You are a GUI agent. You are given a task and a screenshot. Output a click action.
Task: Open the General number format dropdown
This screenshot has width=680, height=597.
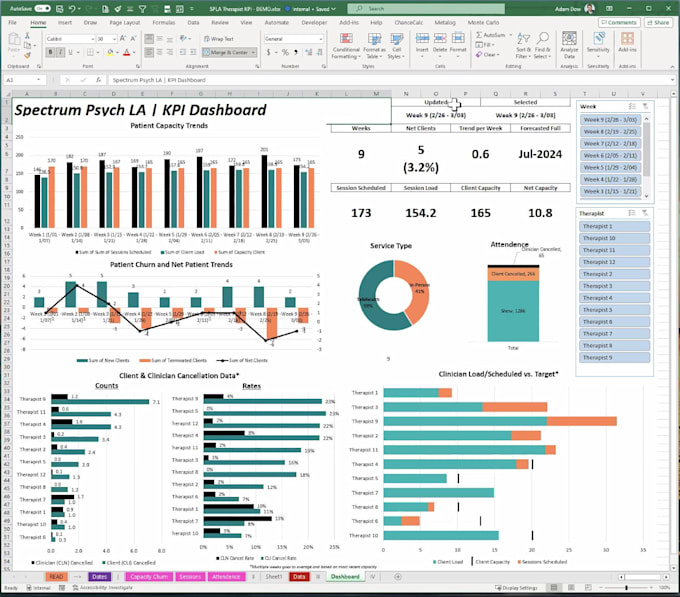[320, 39]
